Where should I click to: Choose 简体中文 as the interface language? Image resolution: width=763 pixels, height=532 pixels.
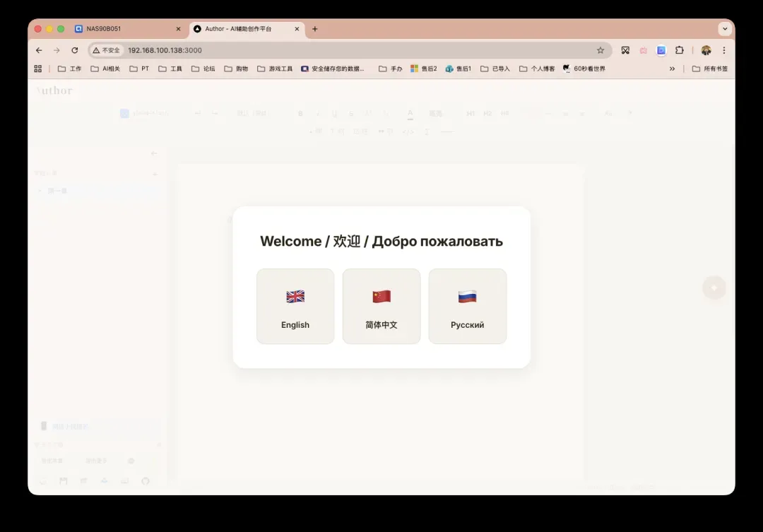(381, 306)
